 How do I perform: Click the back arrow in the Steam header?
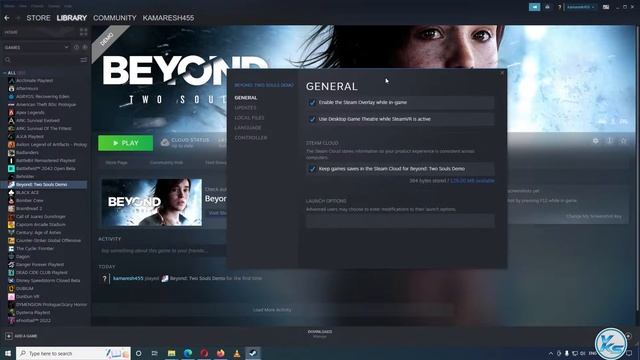click(7, 18)
